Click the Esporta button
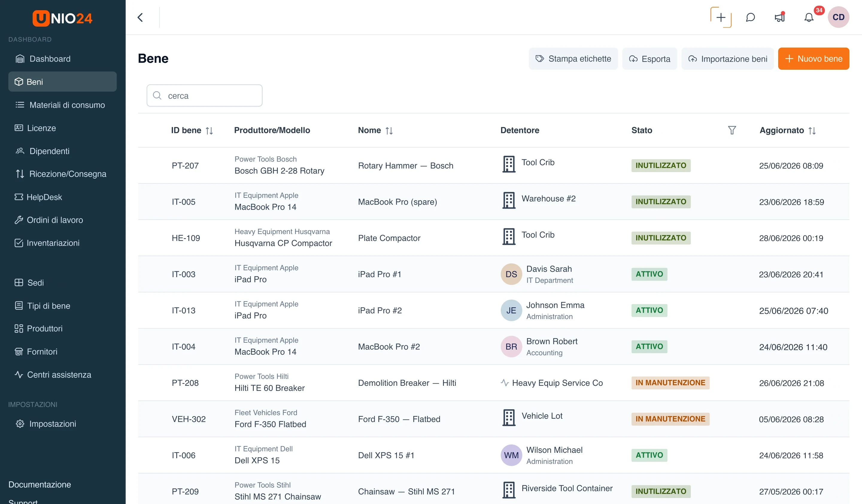Image resolution: width=862 pixels, height=504 pixels. click(649, 59)
